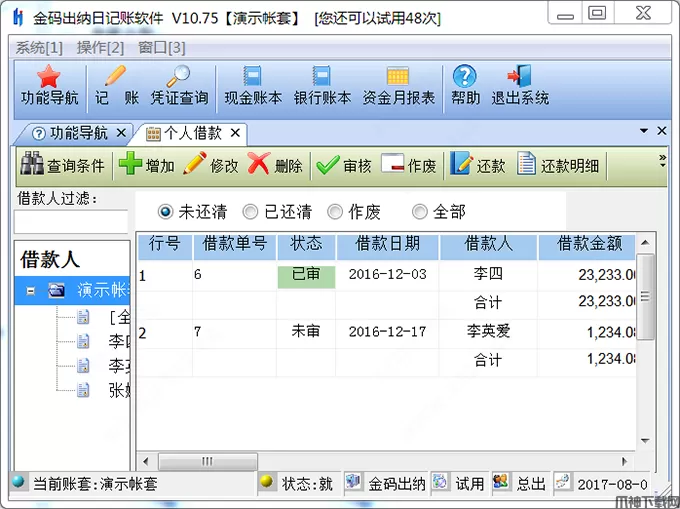Open the 现金账本 notebook icon
Screen dimensions: 680x509
tap(252, 76)
